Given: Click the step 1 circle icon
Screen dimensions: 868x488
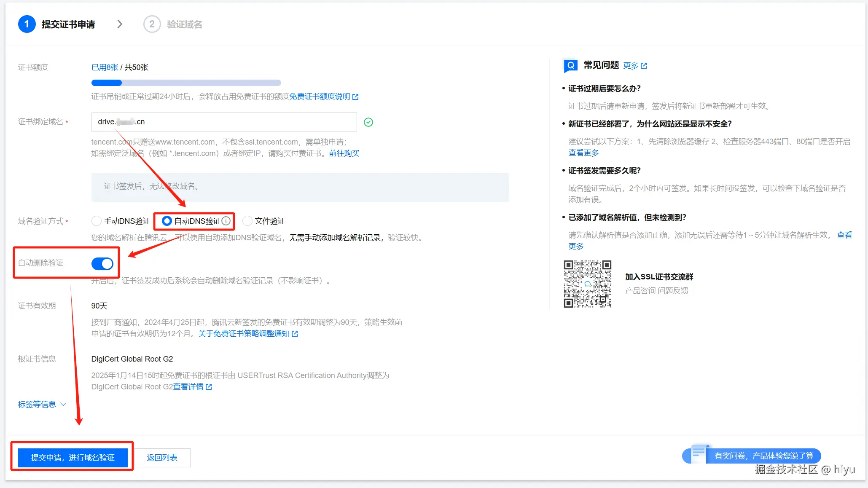Looking at the screenshot, I should [x=27, y=24].
